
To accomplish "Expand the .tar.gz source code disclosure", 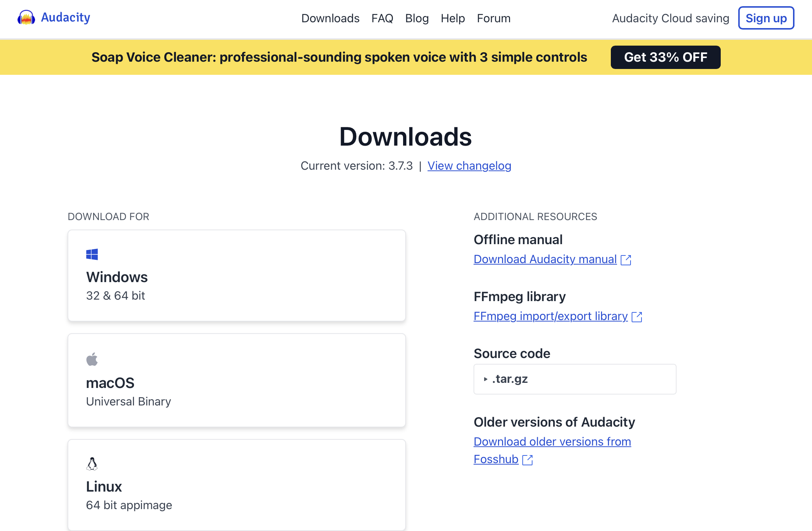I will (x=575, y=379).
